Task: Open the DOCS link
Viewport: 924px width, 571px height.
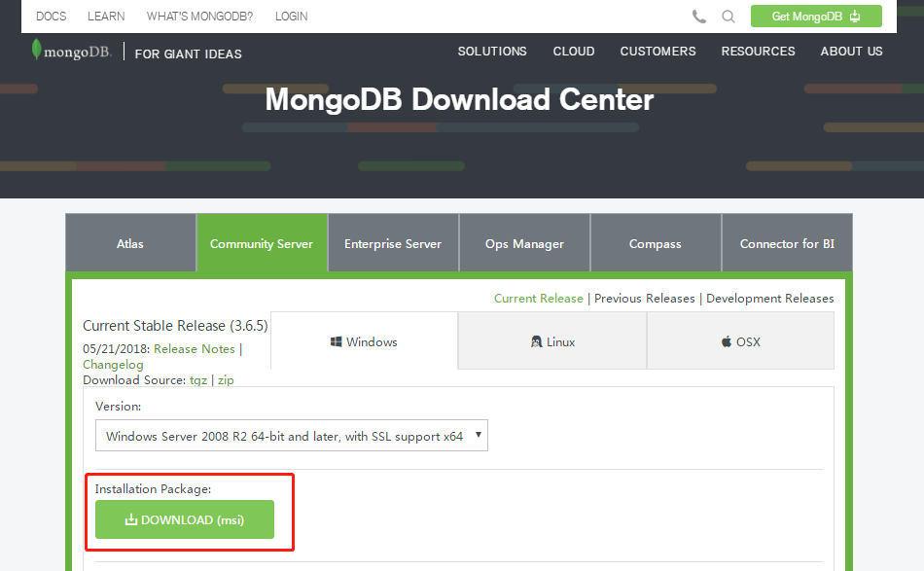Action: (x=52, y=17)
